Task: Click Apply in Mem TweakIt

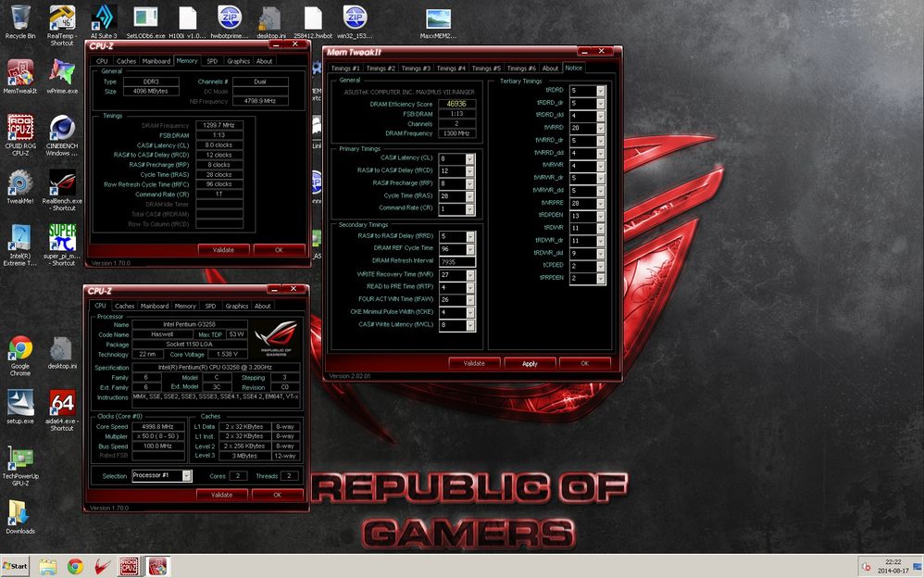Action: (530, 364)
